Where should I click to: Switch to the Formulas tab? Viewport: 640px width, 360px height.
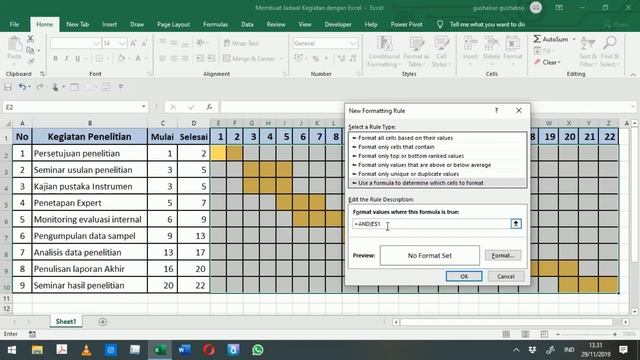coord(216,24)
